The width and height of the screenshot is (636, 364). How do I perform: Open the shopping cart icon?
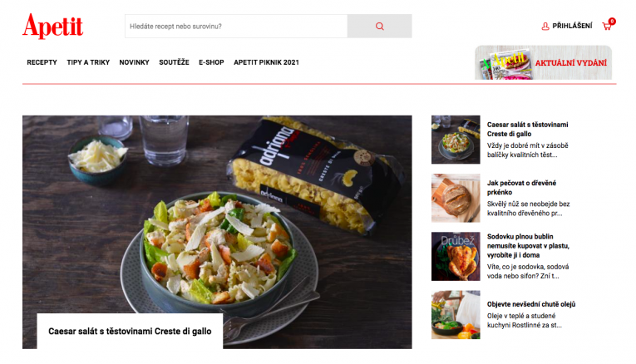coord(607,26)
